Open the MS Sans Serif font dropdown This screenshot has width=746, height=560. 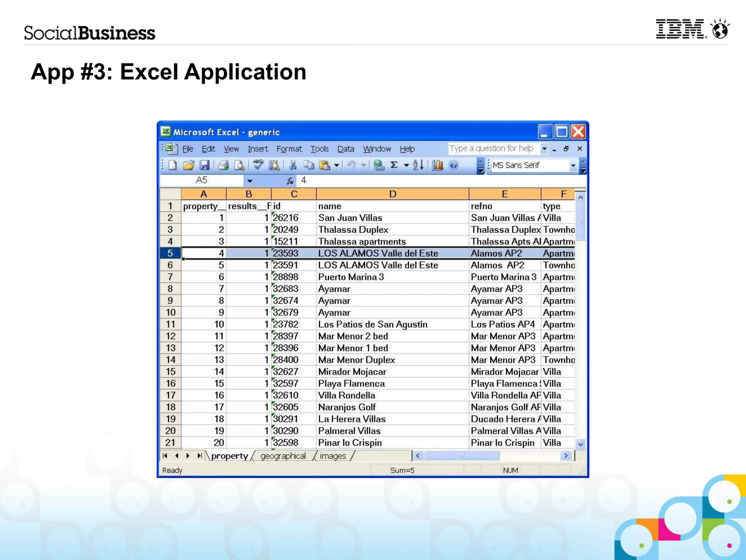click(x=573, y=165)
